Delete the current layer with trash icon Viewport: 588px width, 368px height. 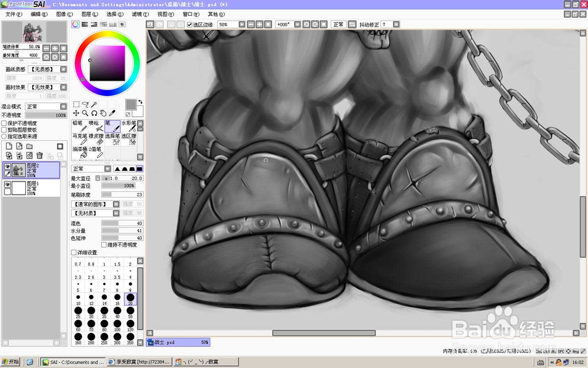click(x=39, y=155)
